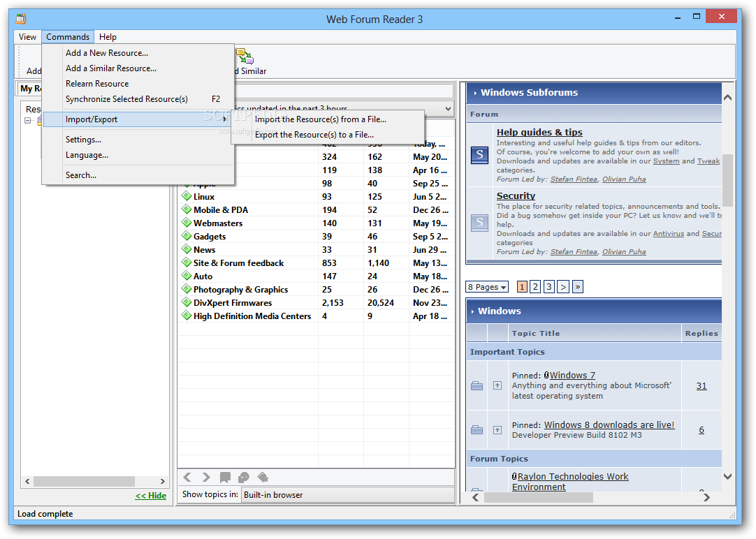The width and height of the screenshot is (756, 539).
Task: Click the back arrow below topic list
Action: coord(187,477)
